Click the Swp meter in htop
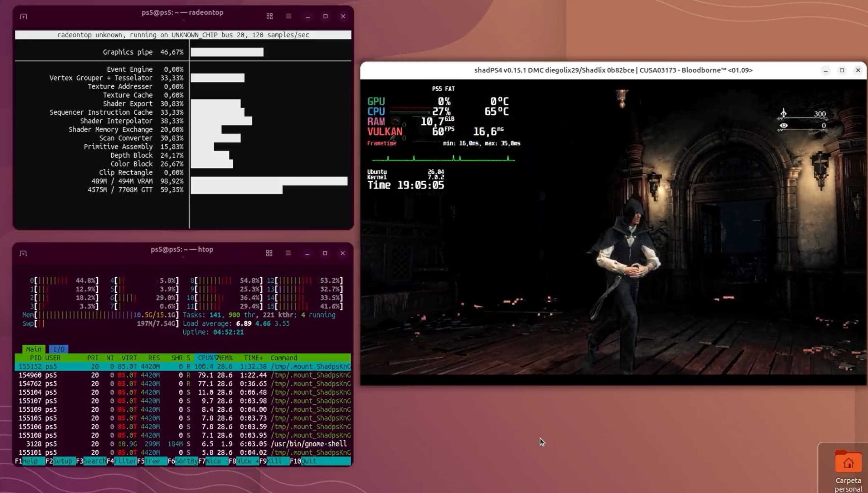Screen dimensions: 868x493 100,324
